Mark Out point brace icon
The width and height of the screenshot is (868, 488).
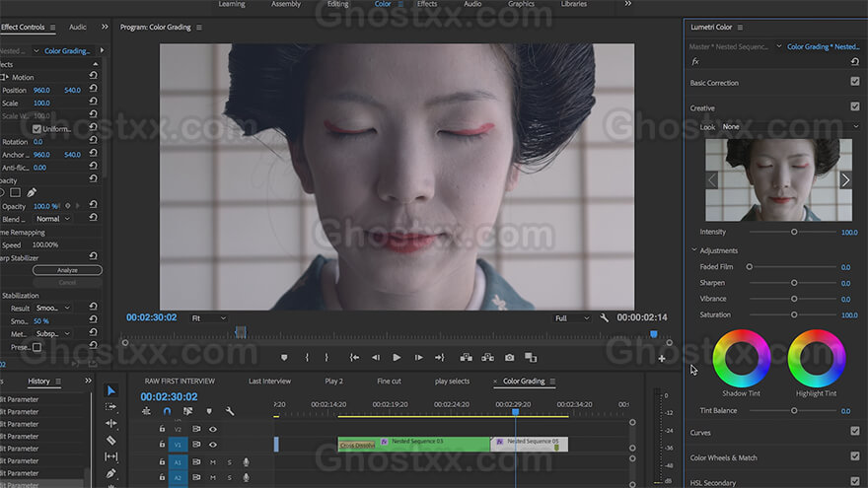tap(326, 358)
